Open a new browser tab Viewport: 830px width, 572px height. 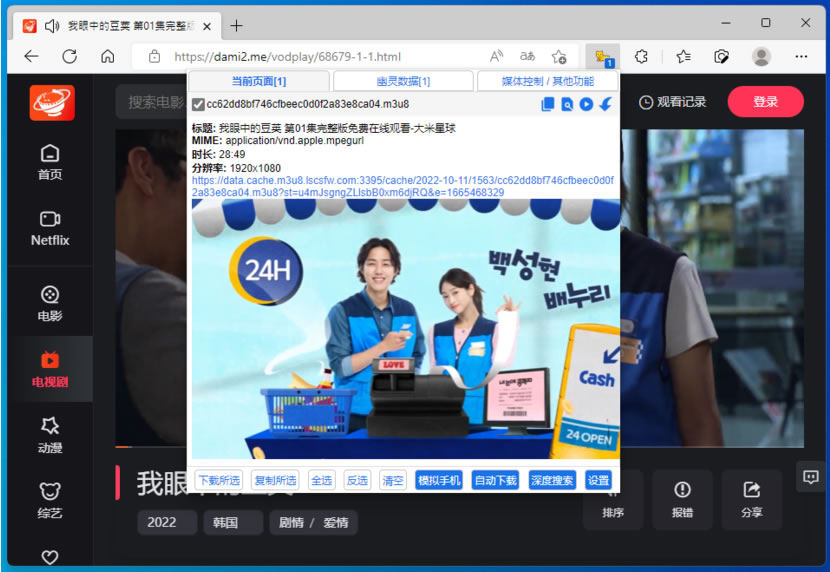click(236, 25)
